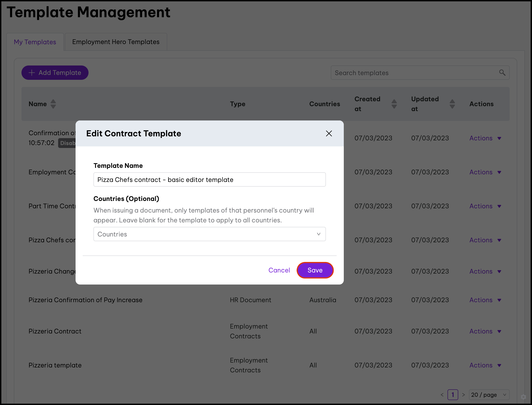Close the Edit Contract Template dialog

coord(329,134)
